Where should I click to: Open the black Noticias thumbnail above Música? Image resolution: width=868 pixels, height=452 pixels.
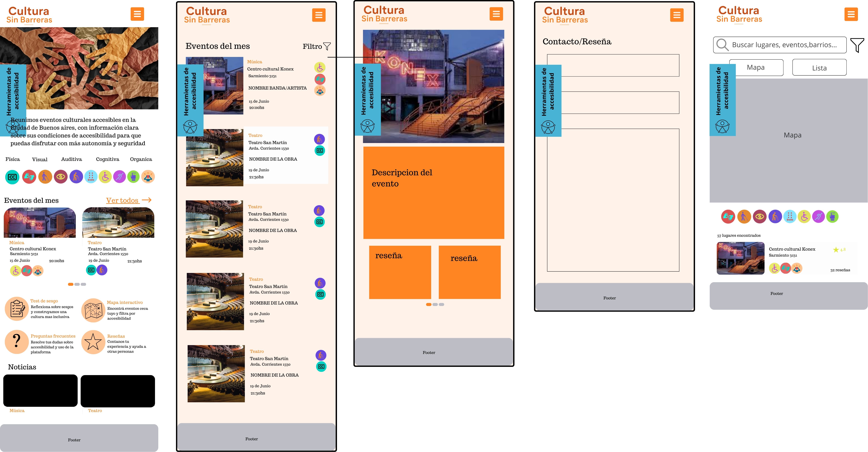[x=40, y=391]
